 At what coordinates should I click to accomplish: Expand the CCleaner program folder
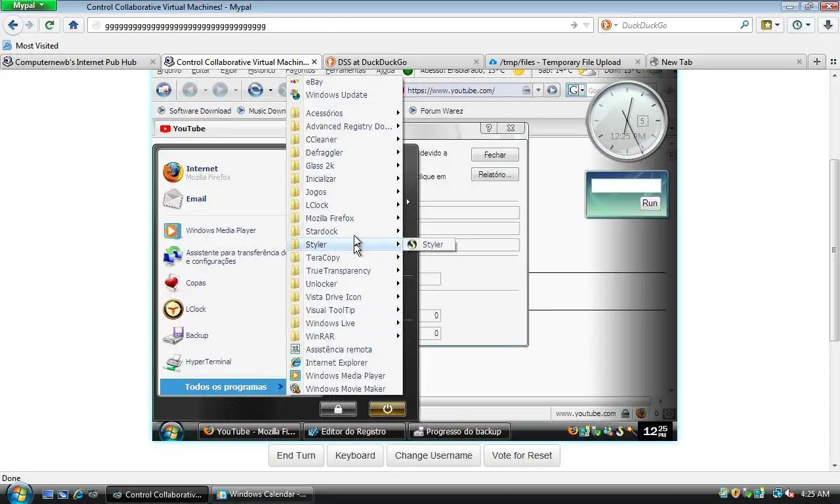(345, 140)
